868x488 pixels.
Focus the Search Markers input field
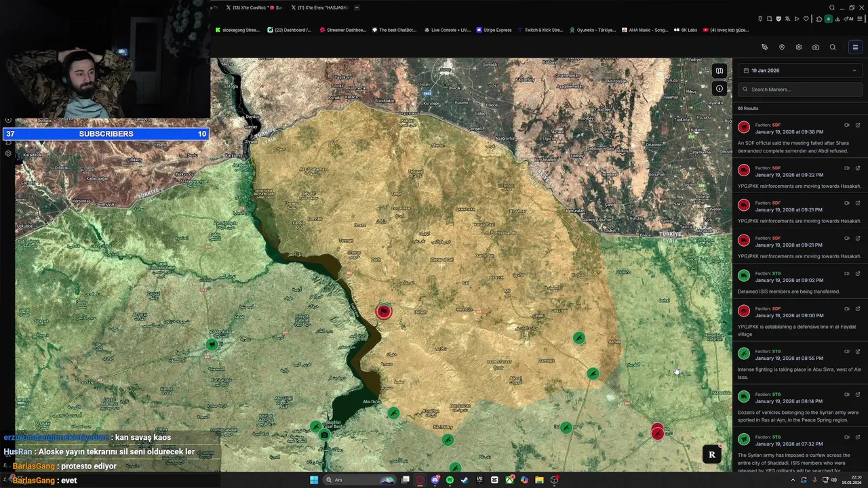click(800, 89)
